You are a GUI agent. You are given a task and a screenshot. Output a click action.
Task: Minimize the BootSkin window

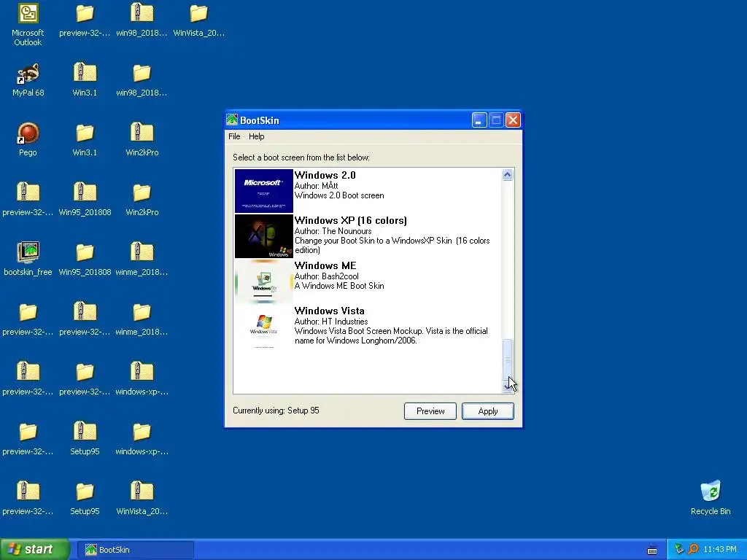(479, 120)
